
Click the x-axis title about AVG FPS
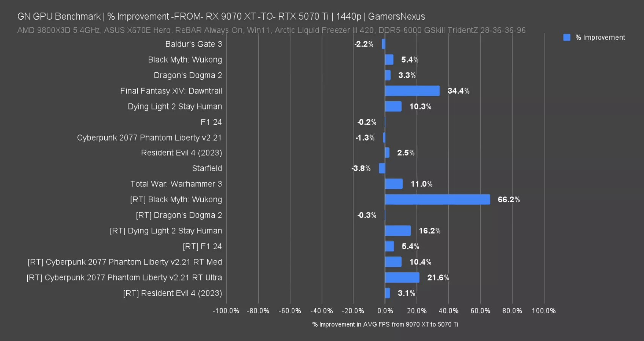pos(385,324)
